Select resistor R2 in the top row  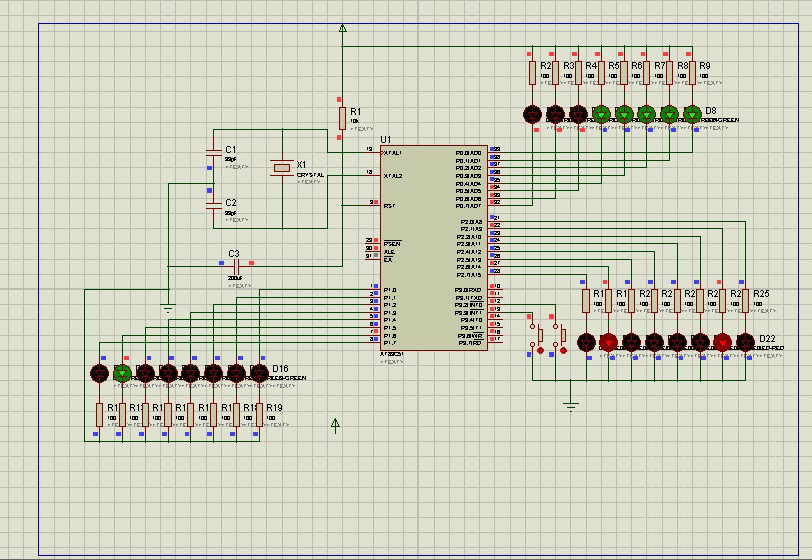[x=532, y=72]
